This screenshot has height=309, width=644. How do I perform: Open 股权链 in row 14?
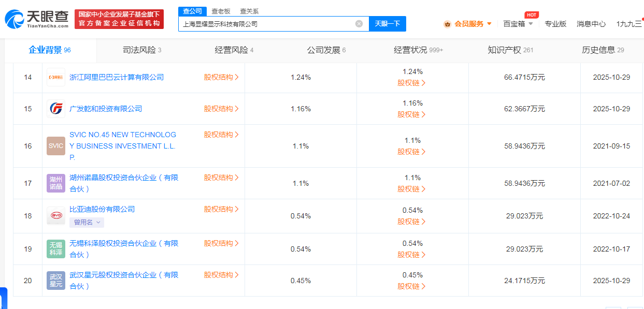point(412,83)
